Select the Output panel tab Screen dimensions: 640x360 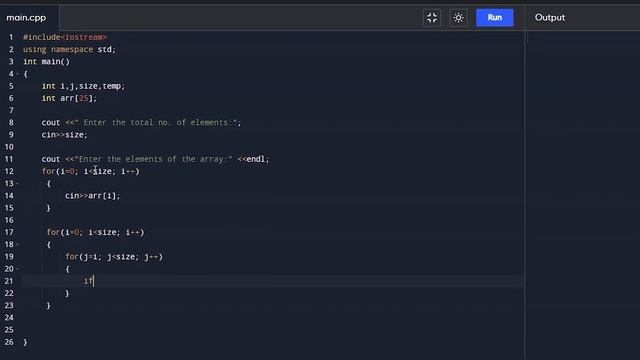pos(550,18)
